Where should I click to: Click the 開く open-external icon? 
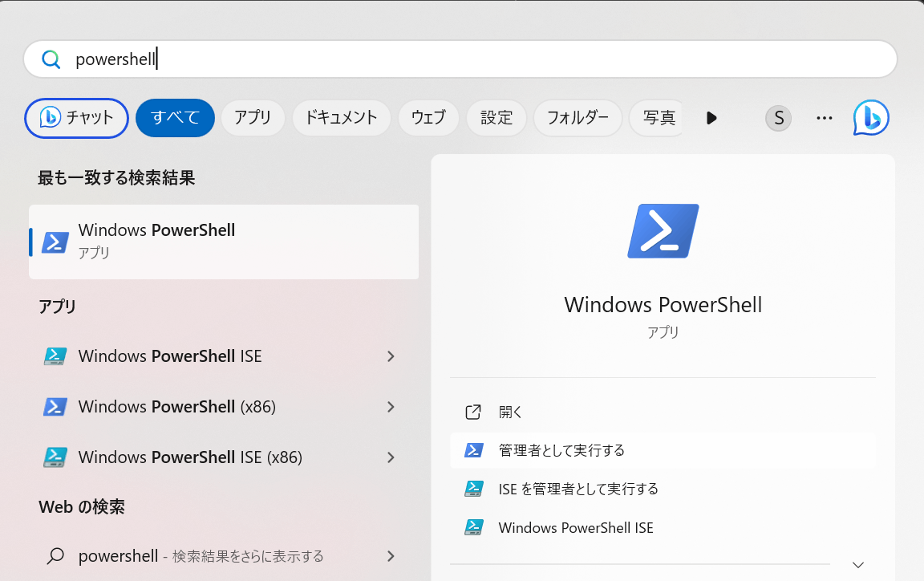click(x=473, y=412)
